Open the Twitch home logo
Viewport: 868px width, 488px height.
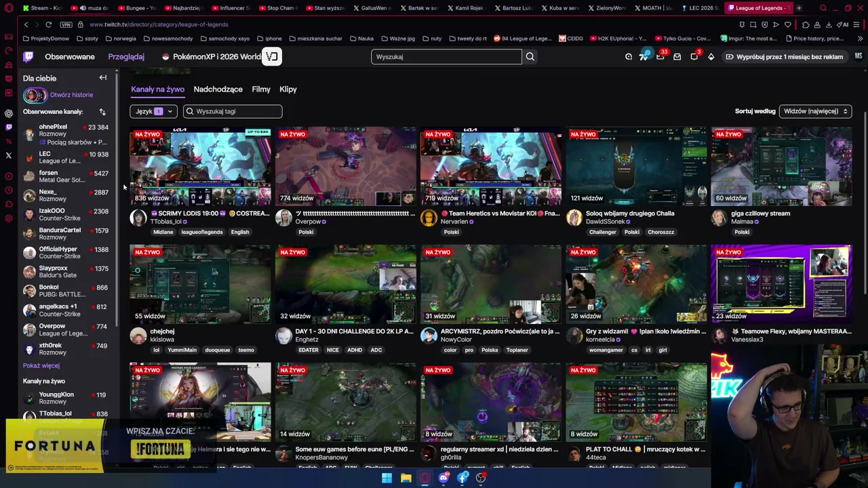pyautogui.click(x=28, y=57)
